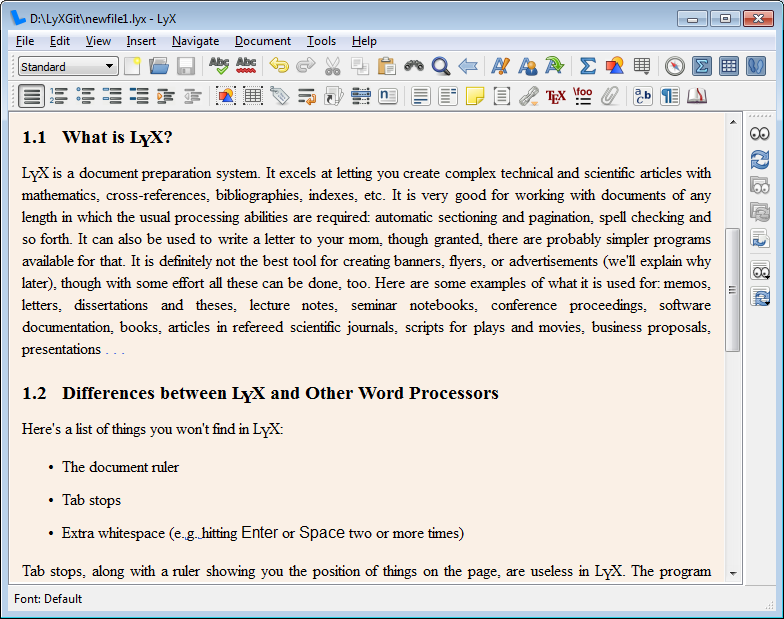Insert yellow LyX note icon

(x=474, y=96)
